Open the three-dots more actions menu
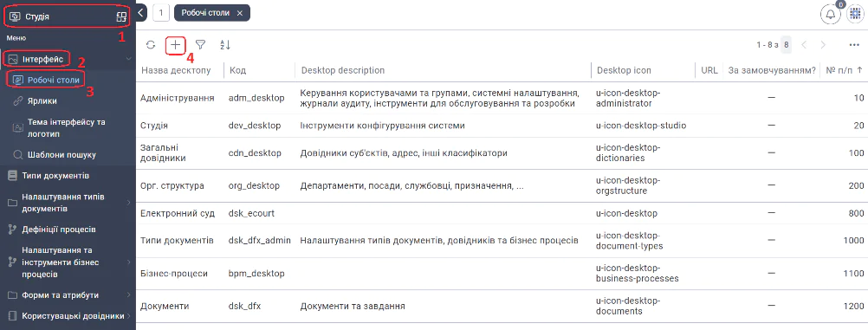The width and height of the screenshot is (868, 330). point(853,45)
